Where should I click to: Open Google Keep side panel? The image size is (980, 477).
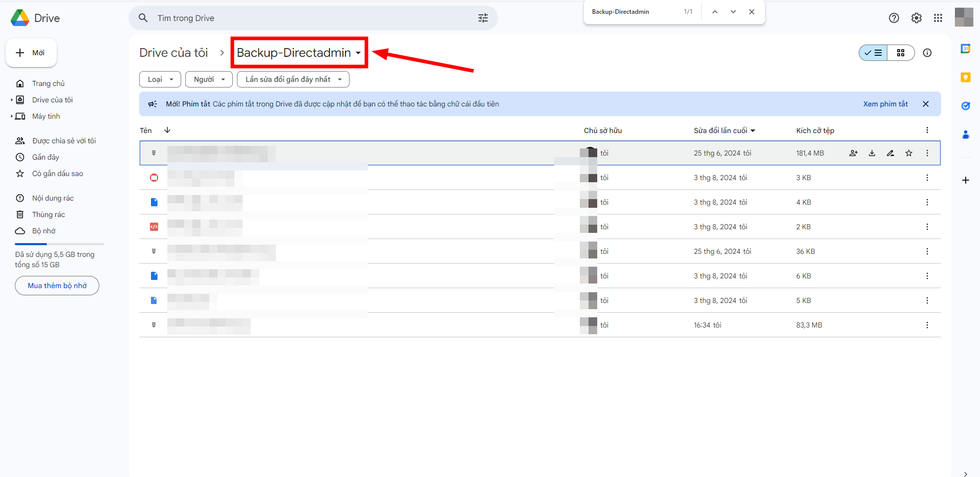coord(966,77)
